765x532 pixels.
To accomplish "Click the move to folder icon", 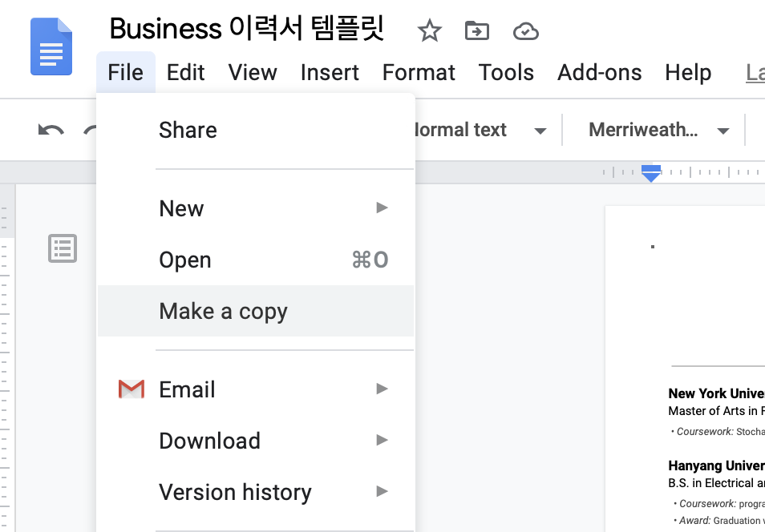I will tap(476, 31).
